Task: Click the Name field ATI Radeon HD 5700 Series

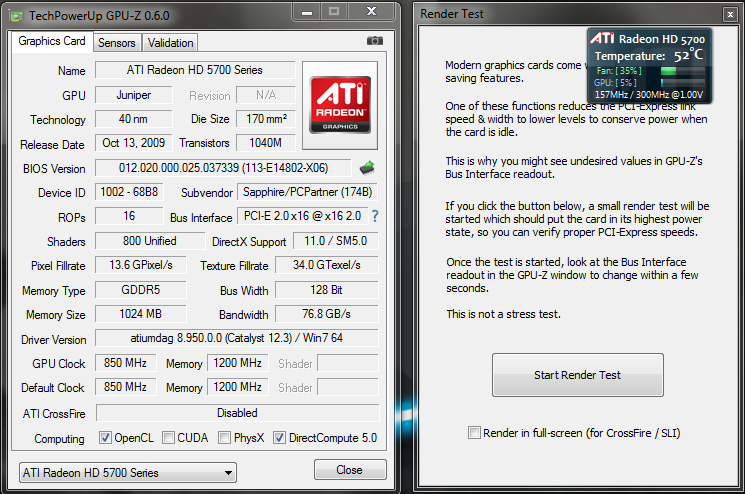Action: 195,70
